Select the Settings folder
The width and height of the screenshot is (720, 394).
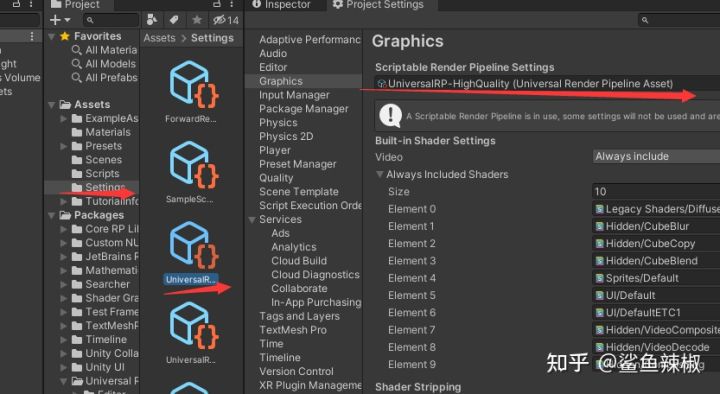[98, 187]
